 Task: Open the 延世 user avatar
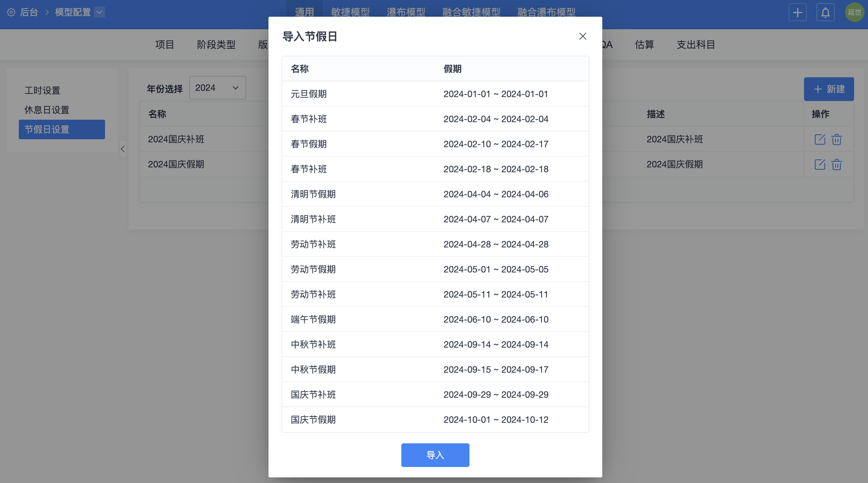point(854,13)
